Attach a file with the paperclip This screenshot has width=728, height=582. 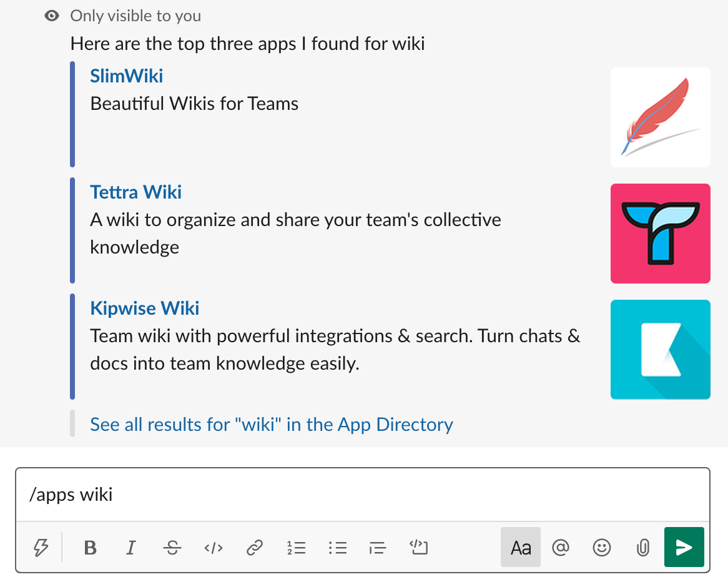click(642, 548)
